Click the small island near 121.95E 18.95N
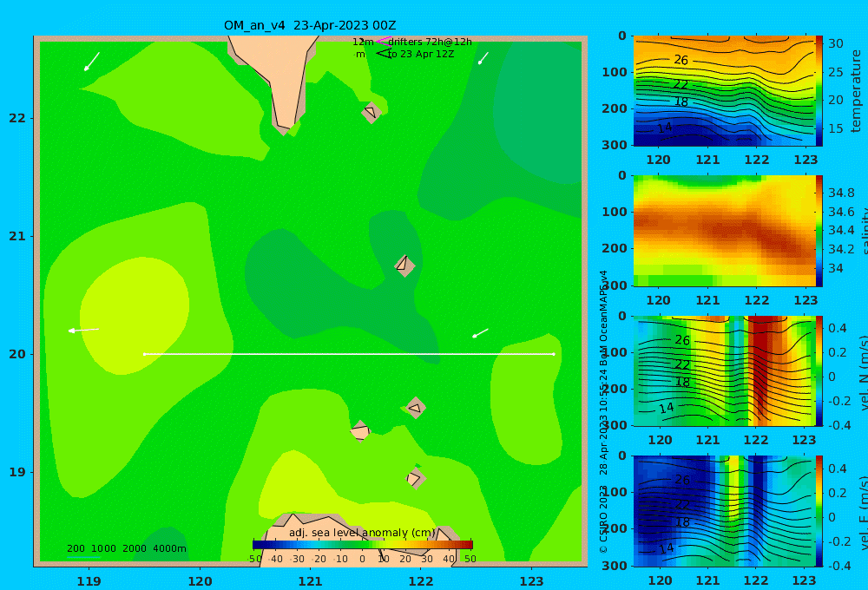 (415, 478)
